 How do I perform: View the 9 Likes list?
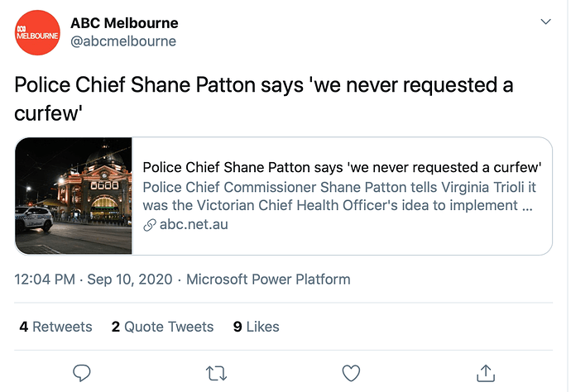[257, 327]
